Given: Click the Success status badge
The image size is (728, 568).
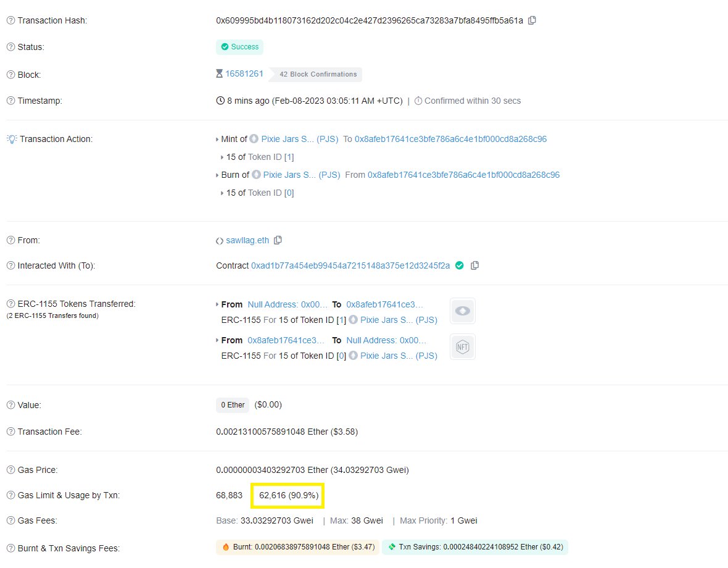Looking at the screenshot, I should 239,47.
